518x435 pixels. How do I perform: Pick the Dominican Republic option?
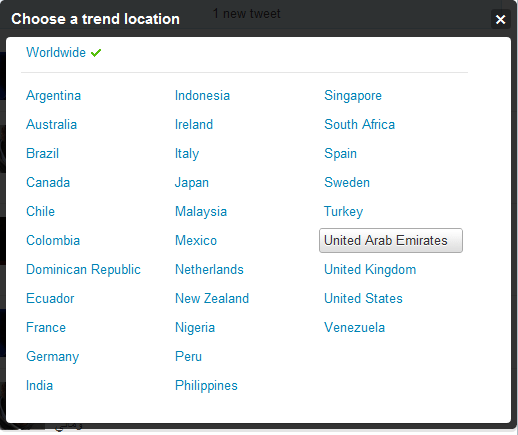click(x=83, y=269)
